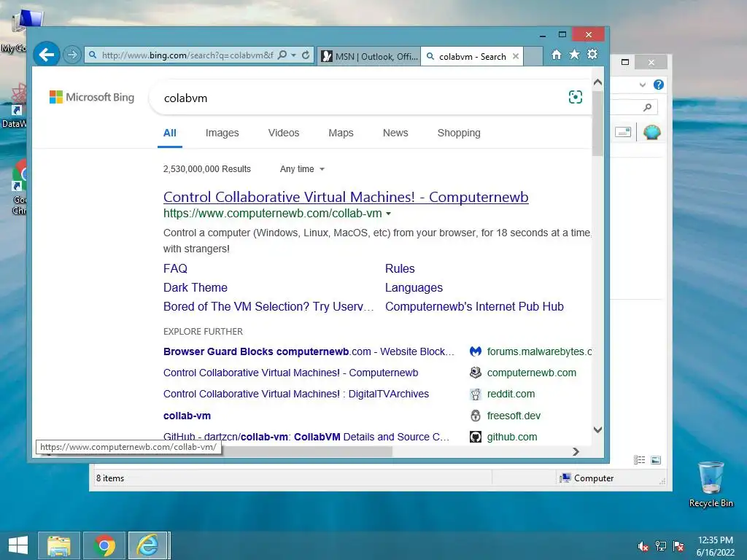Open the Action Center flag icon
Screen dimensions: 747x560
(678, 546)
